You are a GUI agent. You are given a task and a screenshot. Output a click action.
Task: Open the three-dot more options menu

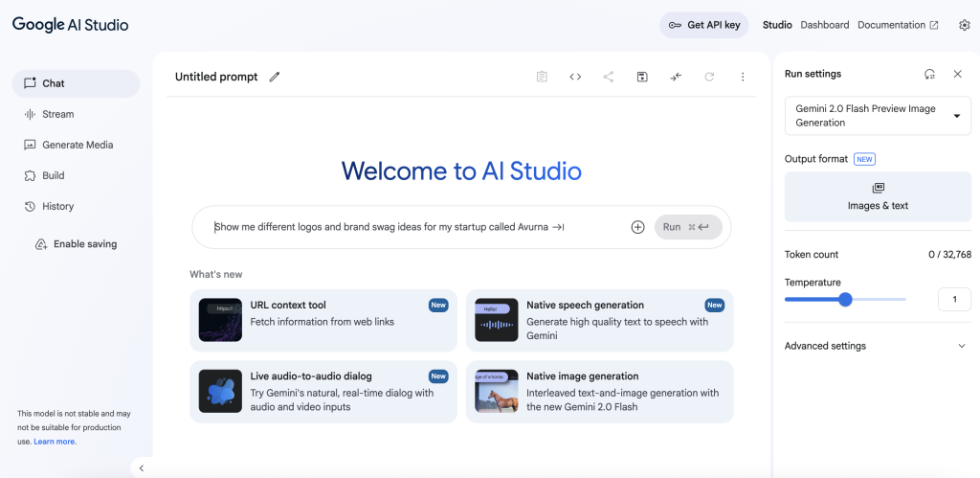click(743, 77)
